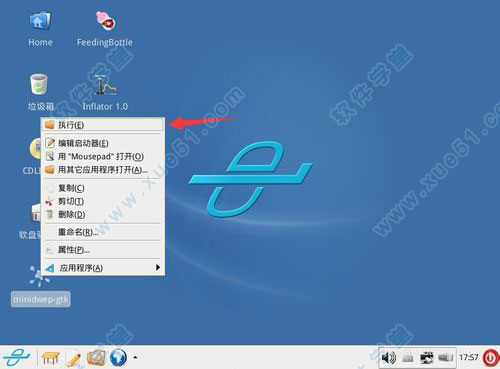Open the network connection tray icon

tap(426, 358)
